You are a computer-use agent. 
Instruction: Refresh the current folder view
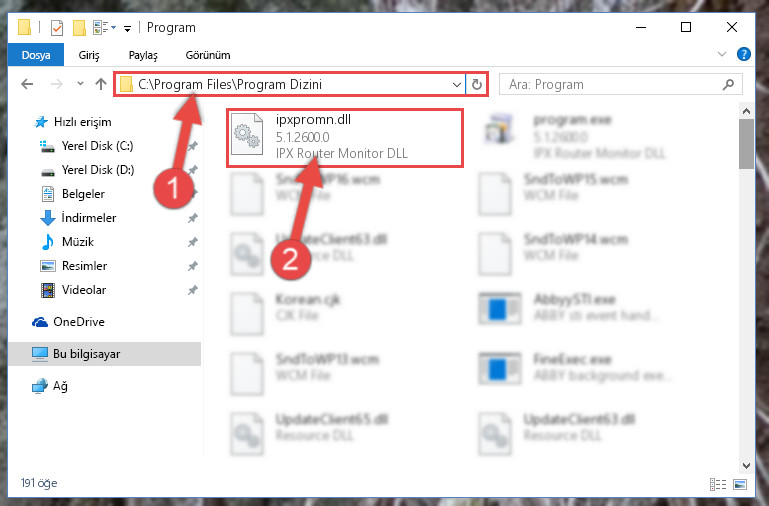(476, 84)
